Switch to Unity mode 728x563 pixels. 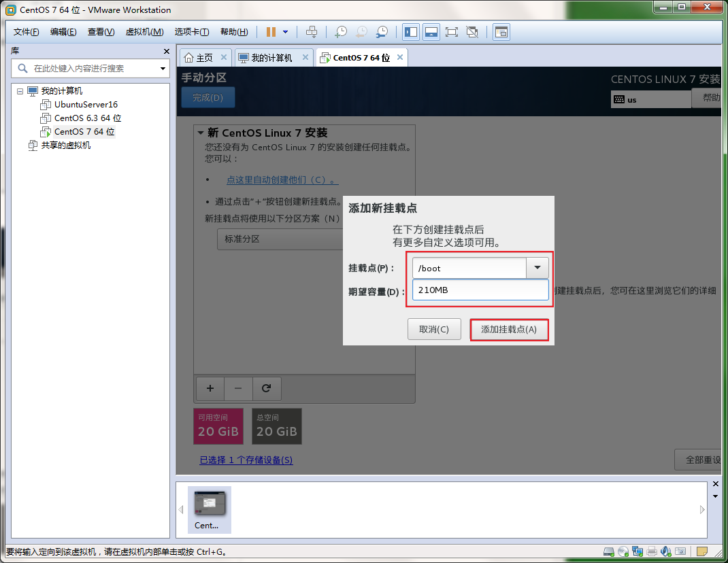[472, 32]
